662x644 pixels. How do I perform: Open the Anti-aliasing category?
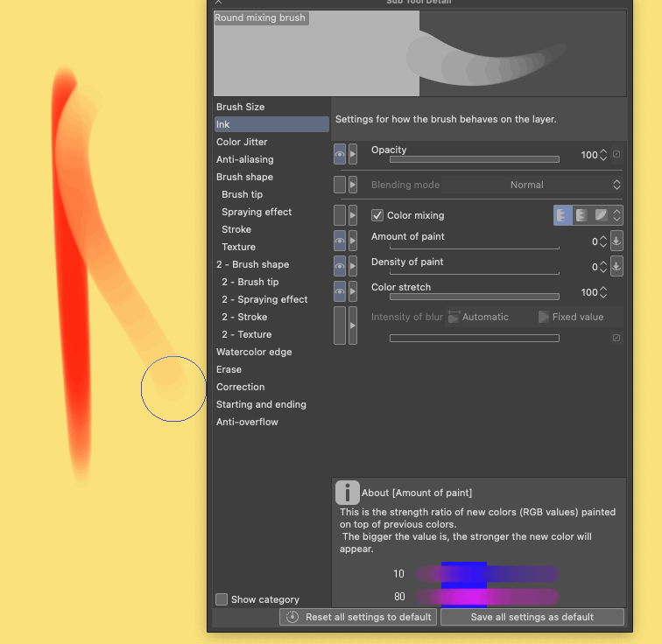point(271,159)
